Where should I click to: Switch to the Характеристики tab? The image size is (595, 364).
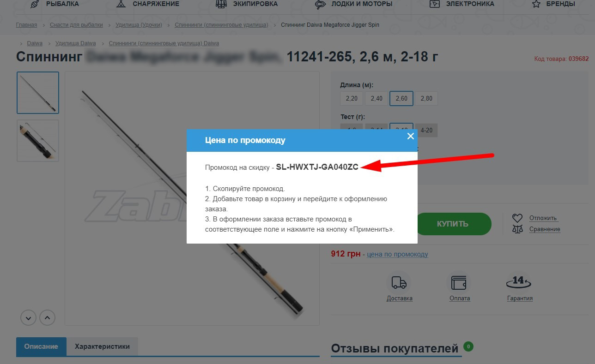(102, 346)
